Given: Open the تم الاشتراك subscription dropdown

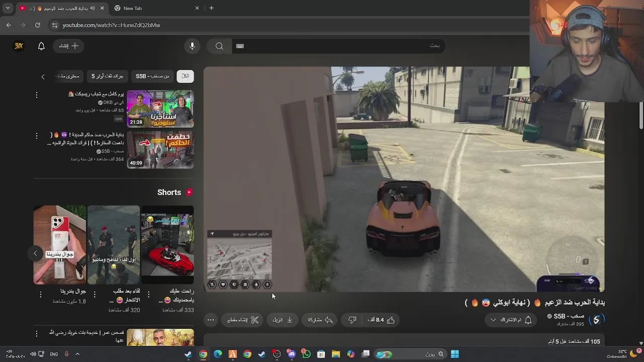Looking at the screenshot, I should tap(511, 320).
